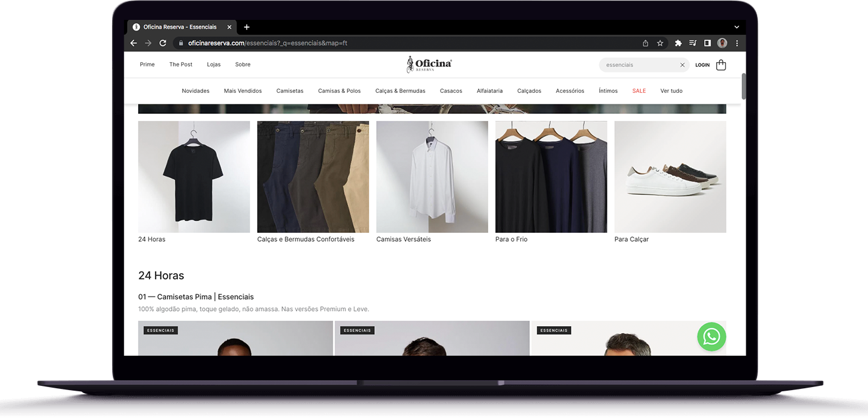
Task: Open the Mais Vendidos menu
Action: point(243,91)
